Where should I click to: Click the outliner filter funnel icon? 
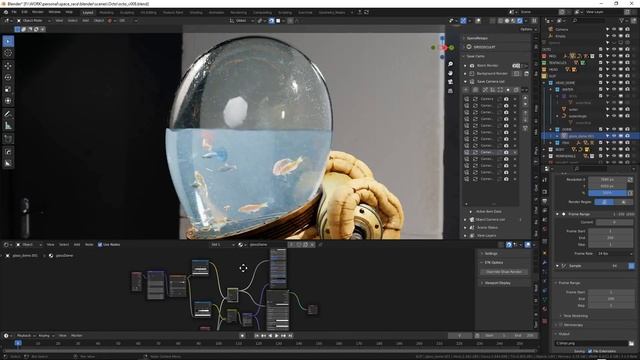[x=622, y=20]
